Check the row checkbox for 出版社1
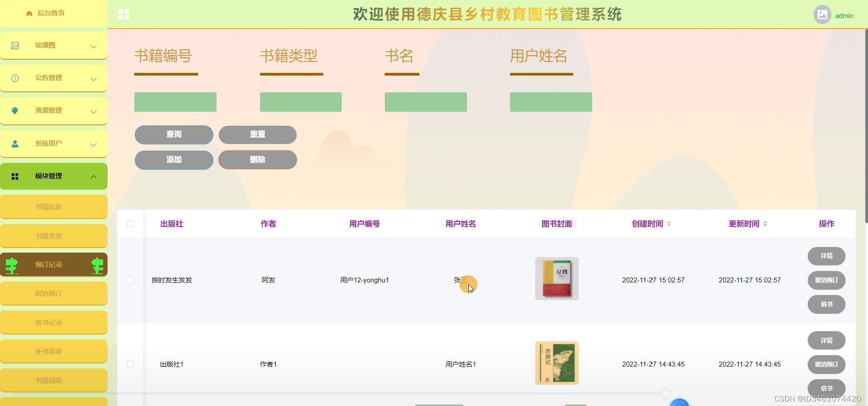Image resolution: width=868 pixels, height=406 pixels. click(x=131, y=364)
